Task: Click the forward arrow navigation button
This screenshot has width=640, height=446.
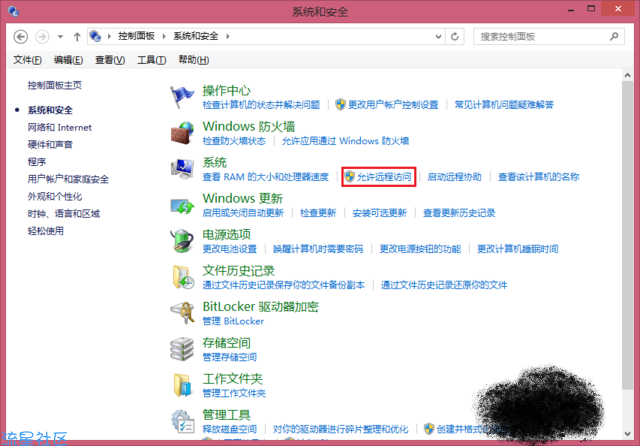Action: click(42, 37)
